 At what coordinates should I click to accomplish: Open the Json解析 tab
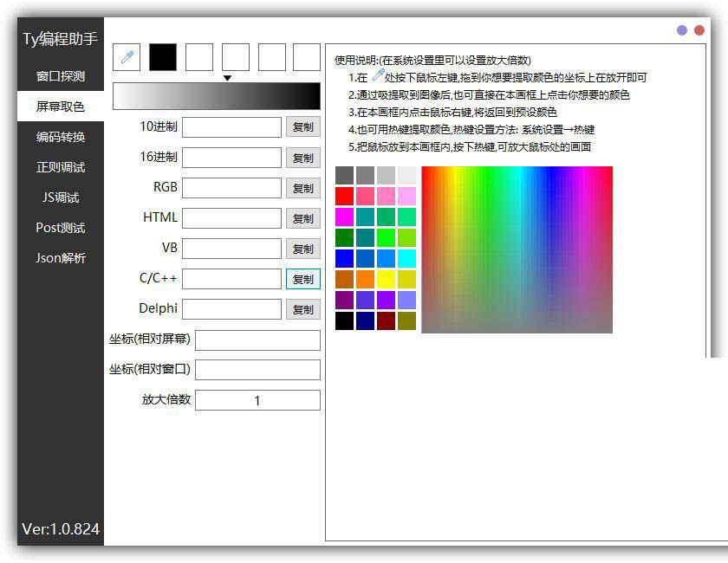pos(61,257)
